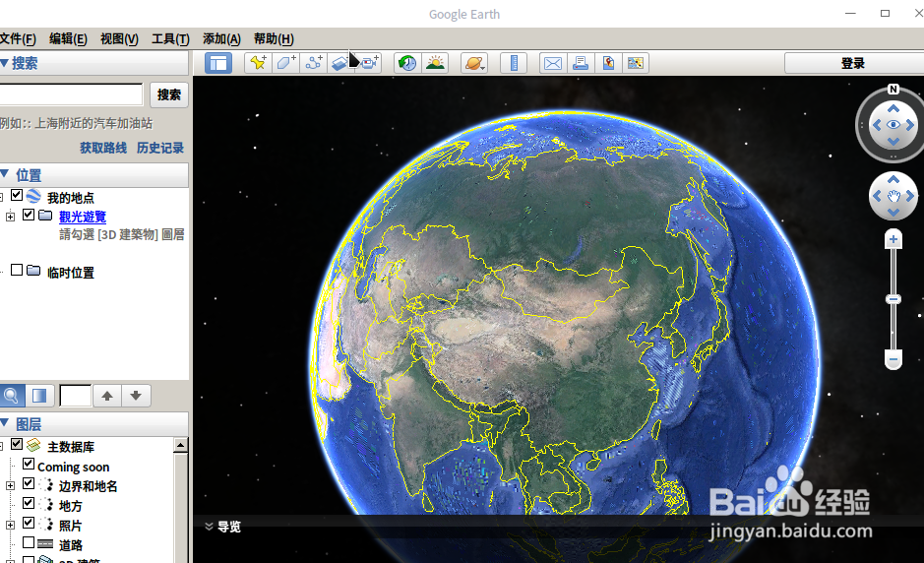Open the 帮助(H) menu
The image size is (924, 563).
pos(274,39)
